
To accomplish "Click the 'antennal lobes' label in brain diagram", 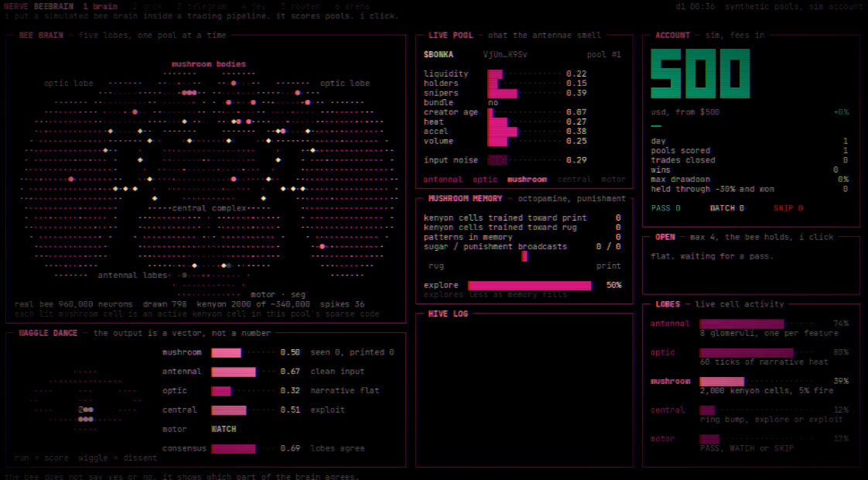I will coord(132,276).
